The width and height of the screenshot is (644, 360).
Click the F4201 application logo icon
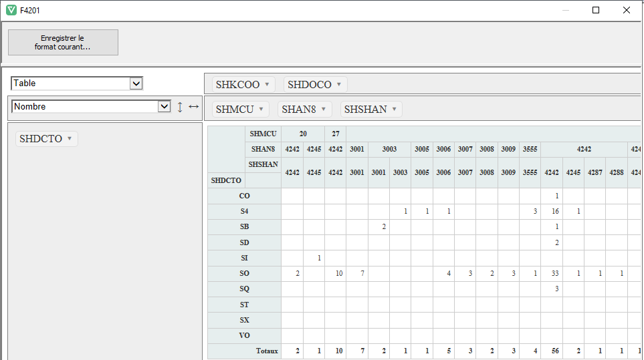tap(11, 10)
